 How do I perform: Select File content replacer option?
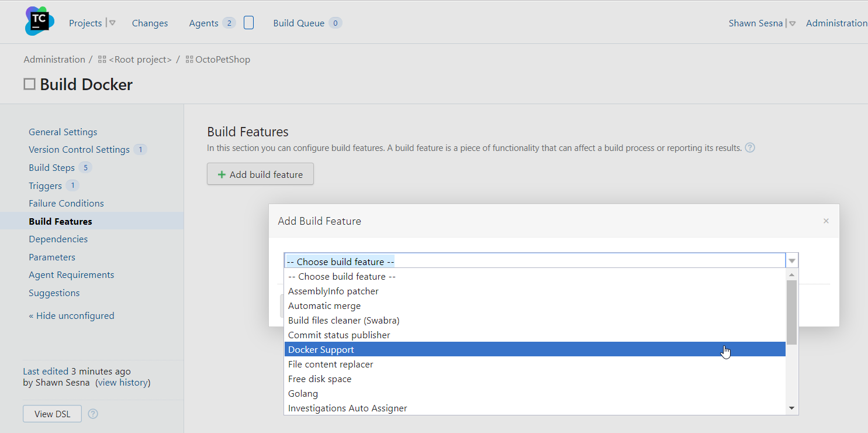330,365
